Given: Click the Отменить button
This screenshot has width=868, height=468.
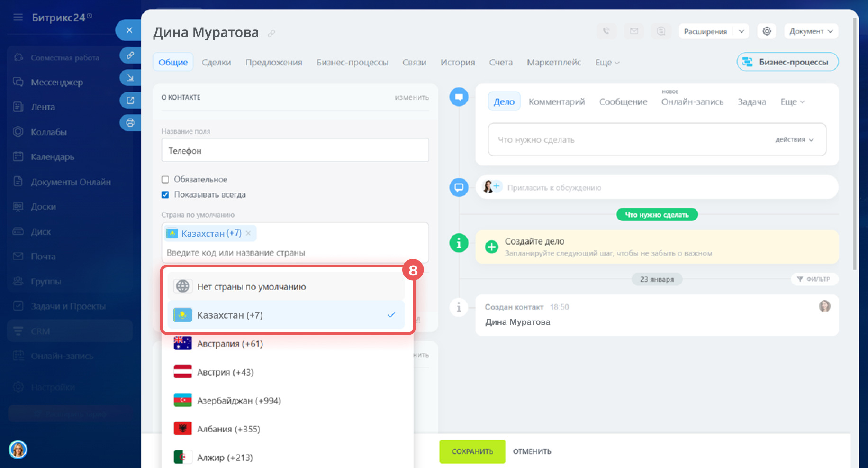Looking at the screenshot, I should tap(532, 451).
